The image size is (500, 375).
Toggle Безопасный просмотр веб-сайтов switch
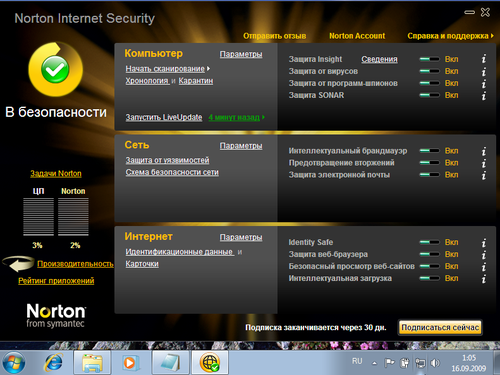click(429, 266)
